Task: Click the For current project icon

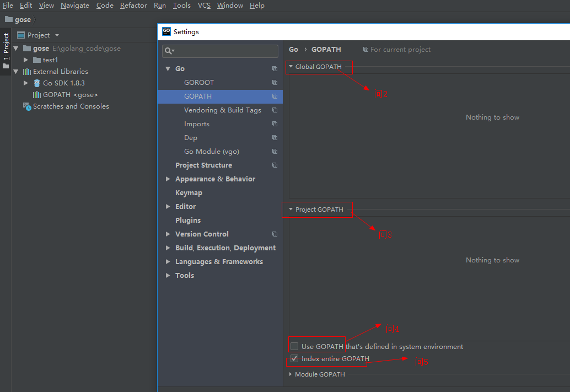Action: (x=365, y=50)
